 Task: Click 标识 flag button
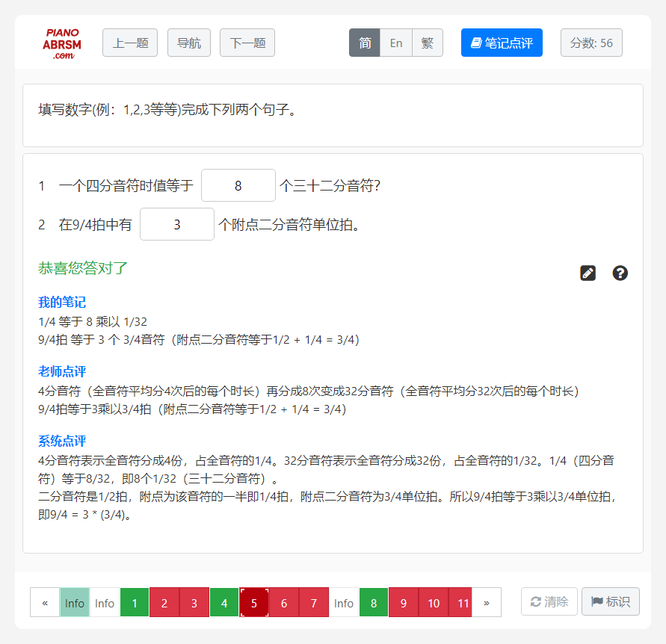click(x=610, y=601)
